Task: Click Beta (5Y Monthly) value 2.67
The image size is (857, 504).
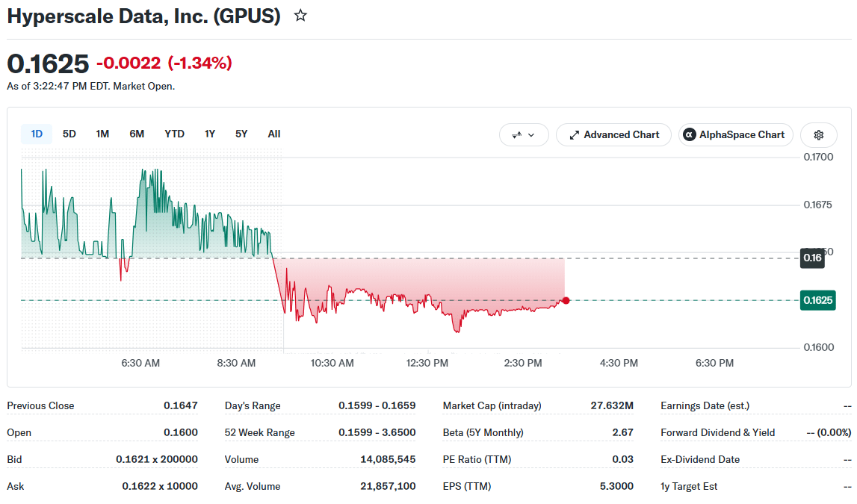Action: tap(622, 432)
